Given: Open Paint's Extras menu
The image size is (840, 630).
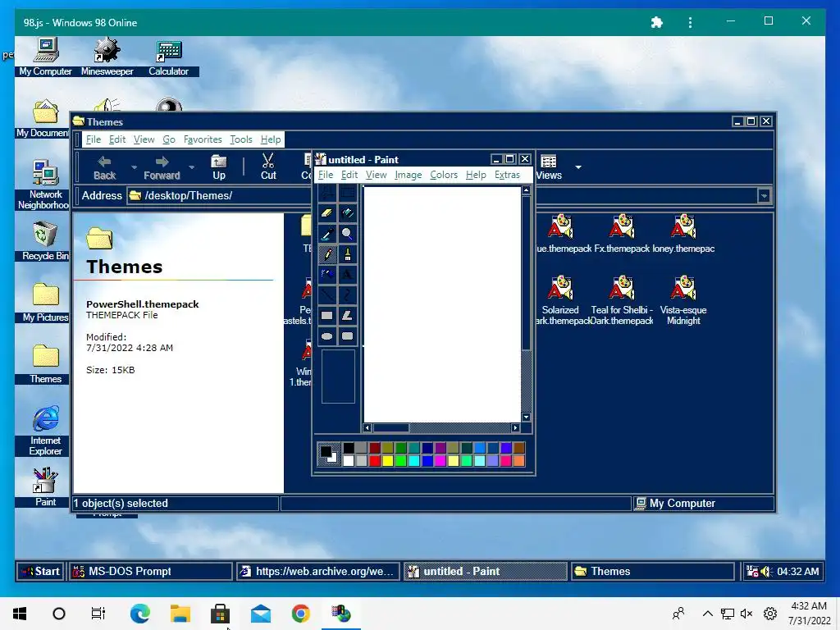Looking at the screenshot, I should (x=507, y=175).
